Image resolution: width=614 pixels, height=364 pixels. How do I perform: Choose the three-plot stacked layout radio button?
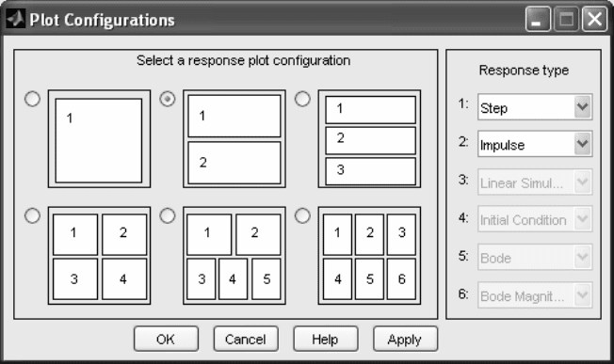click(x=302, y=99)
